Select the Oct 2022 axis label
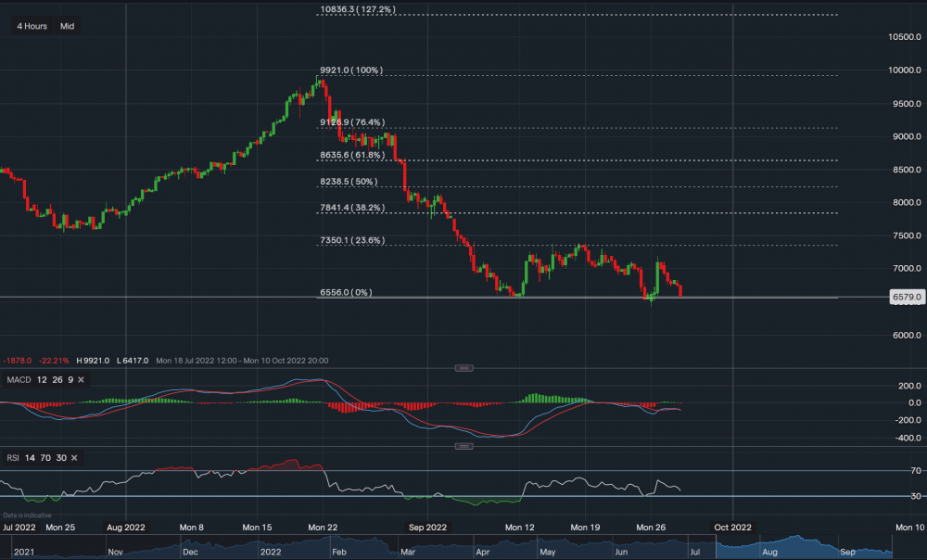Viewport: 927px width, 560px height. 731,527
